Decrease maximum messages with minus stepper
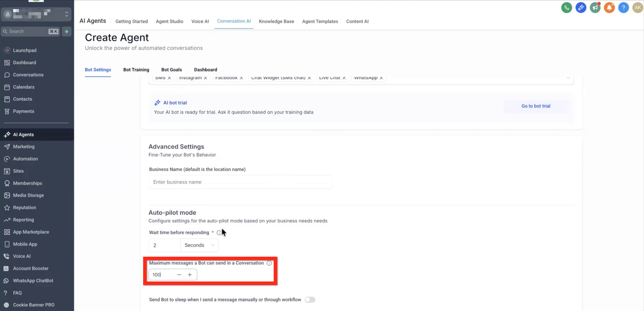644x311 pixels. (x=179, y=275)
